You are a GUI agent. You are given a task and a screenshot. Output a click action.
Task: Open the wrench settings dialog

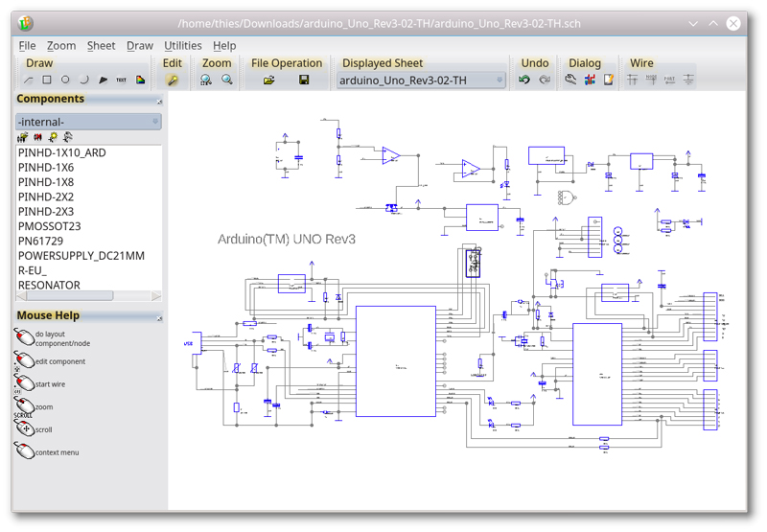click(x=570, y=80)
